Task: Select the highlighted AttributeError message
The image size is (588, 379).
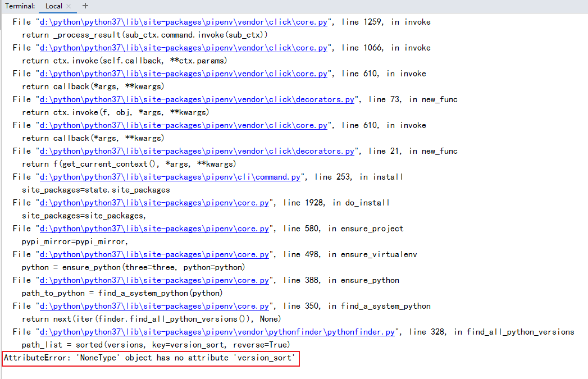Action: pos(150,358)
